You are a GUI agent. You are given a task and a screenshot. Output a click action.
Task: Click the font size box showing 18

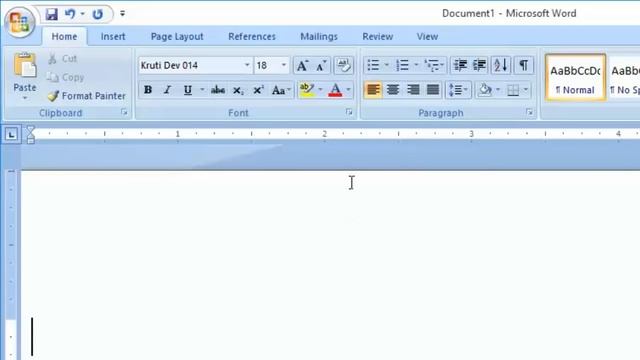[267, 65]
